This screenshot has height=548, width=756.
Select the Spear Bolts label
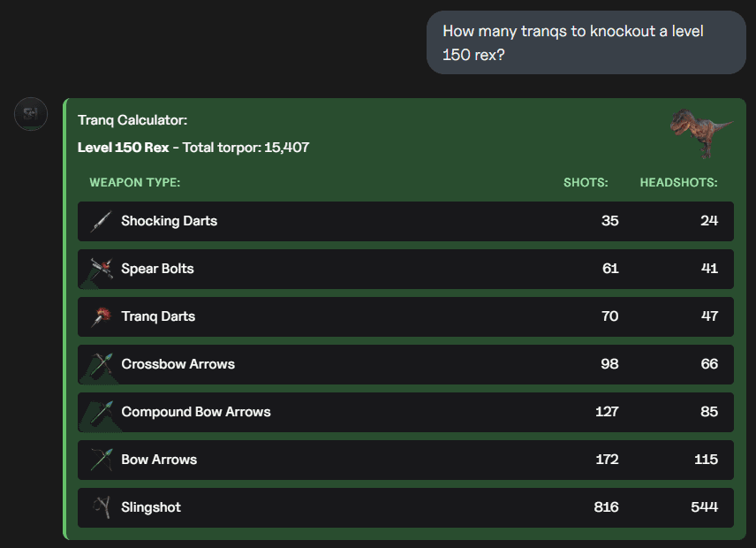coord(158,269)
